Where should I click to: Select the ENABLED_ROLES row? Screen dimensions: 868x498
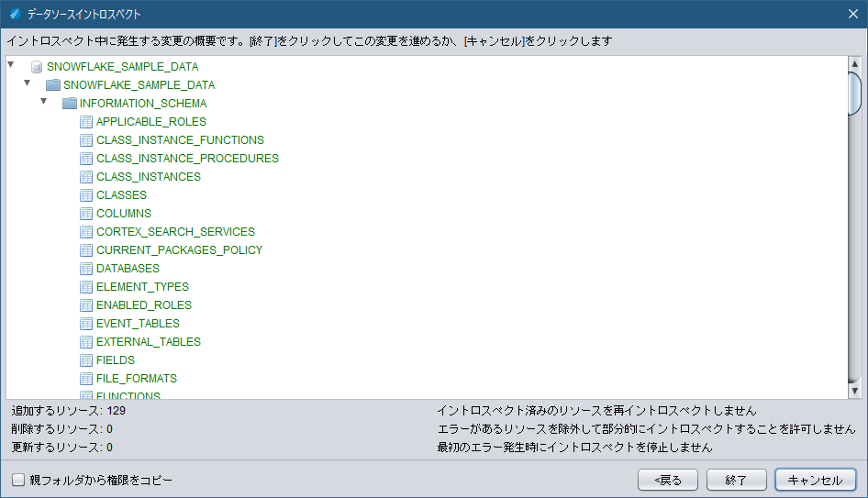[x=144, y=304]
